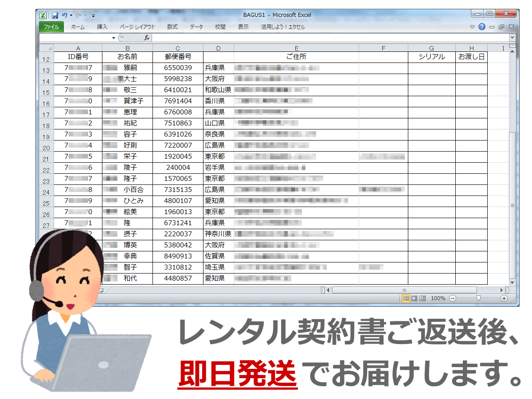Click horizontal scrollbar right arrow

click(501, 290)
